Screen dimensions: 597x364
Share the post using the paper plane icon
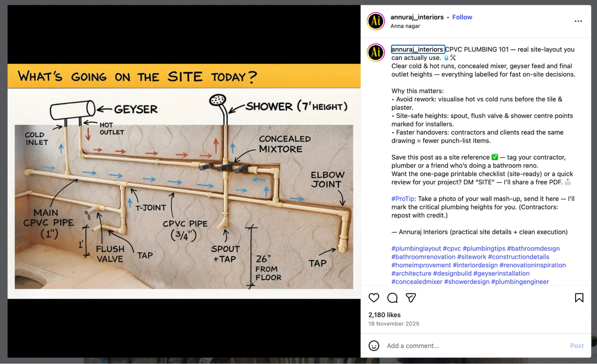[411, 297]
